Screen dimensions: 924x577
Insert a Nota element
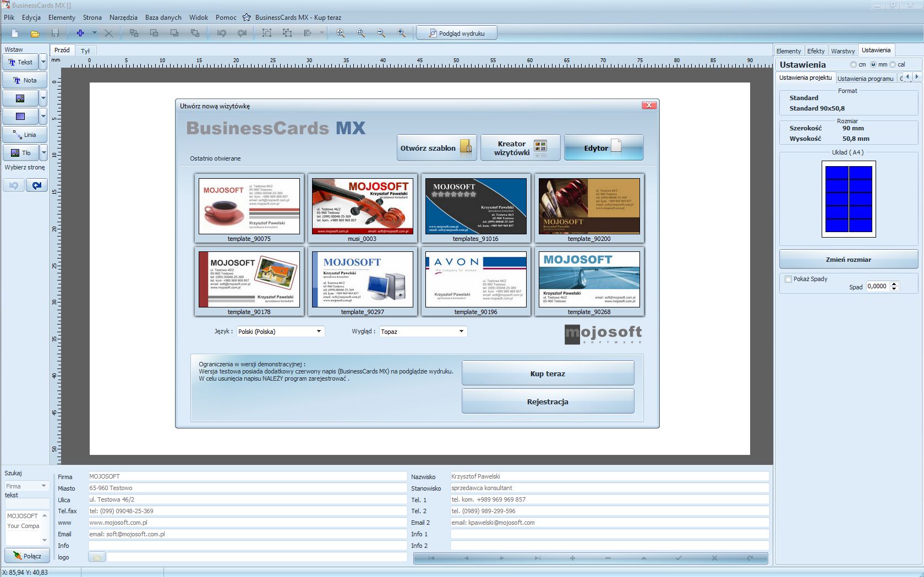[x=24, y=80]
